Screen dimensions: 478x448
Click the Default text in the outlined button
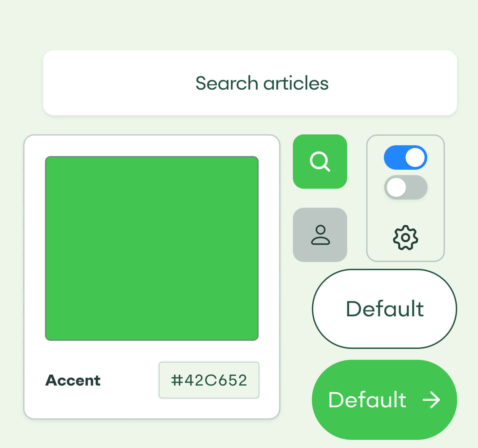[385, 309]
